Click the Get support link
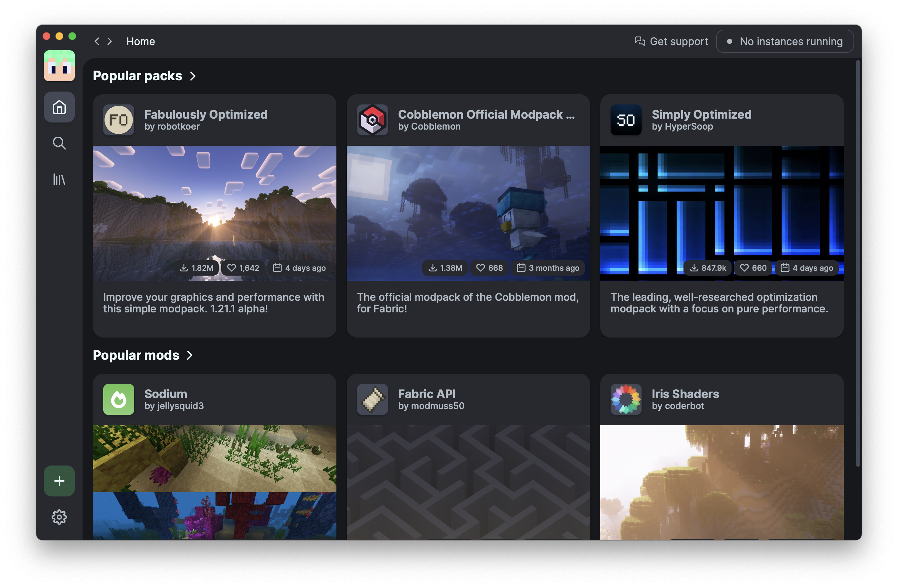 (x=672, y=41)
